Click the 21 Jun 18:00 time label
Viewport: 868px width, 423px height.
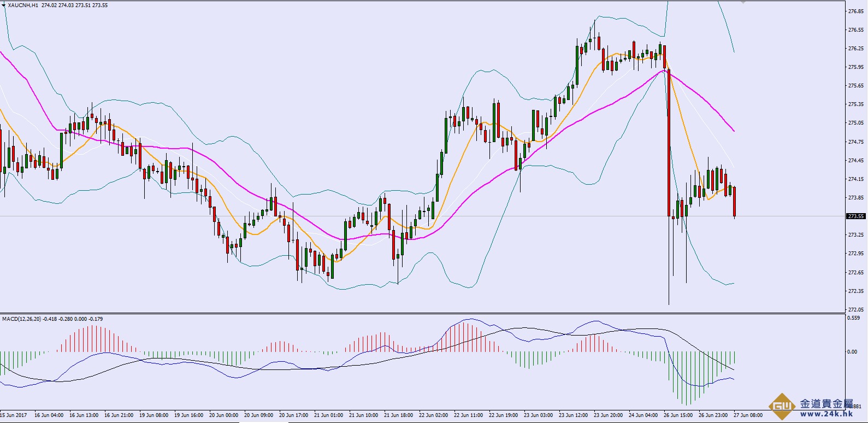click(x=398, y=415)
